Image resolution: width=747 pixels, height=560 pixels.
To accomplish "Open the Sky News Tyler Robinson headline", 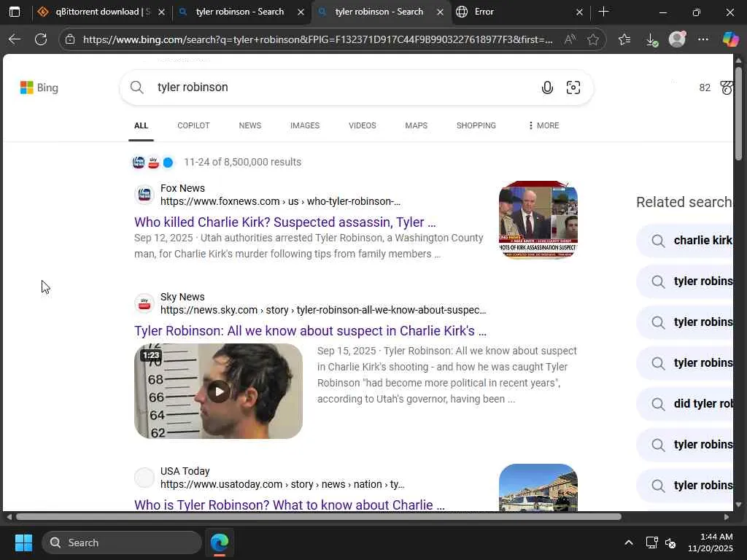I will point(310,331).
